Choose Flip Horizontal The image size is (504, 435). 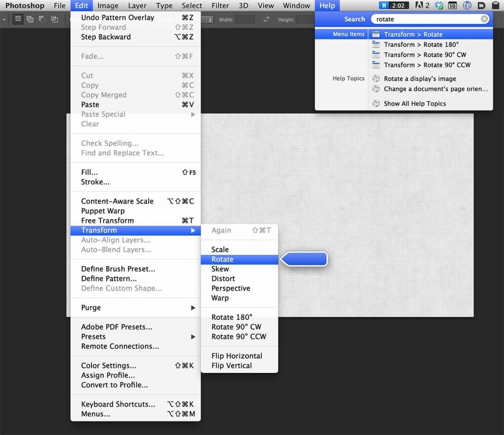pos(239,356)
